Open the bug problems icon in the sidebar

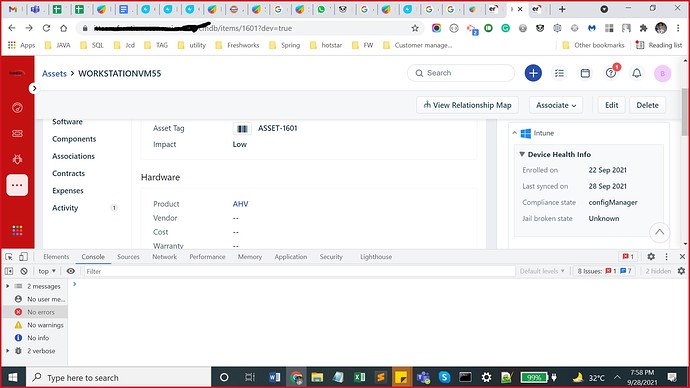click(17, 159)
